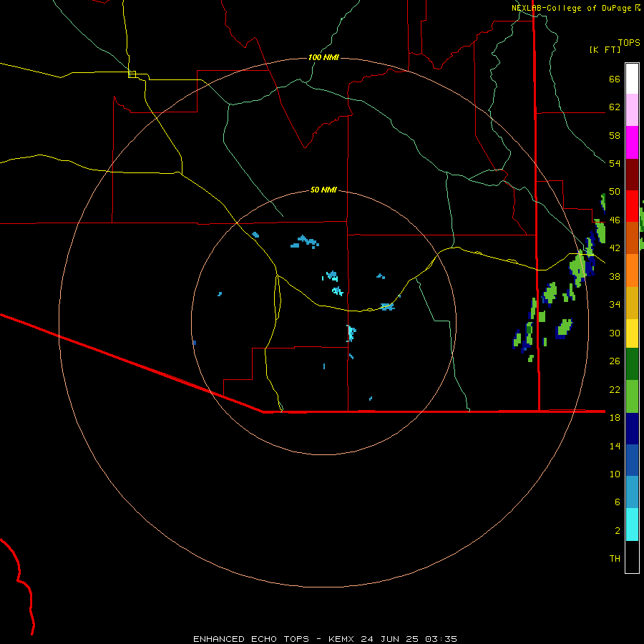644x644 pixels.
Task: Click the "26" legend value
Action: point(615,361)
